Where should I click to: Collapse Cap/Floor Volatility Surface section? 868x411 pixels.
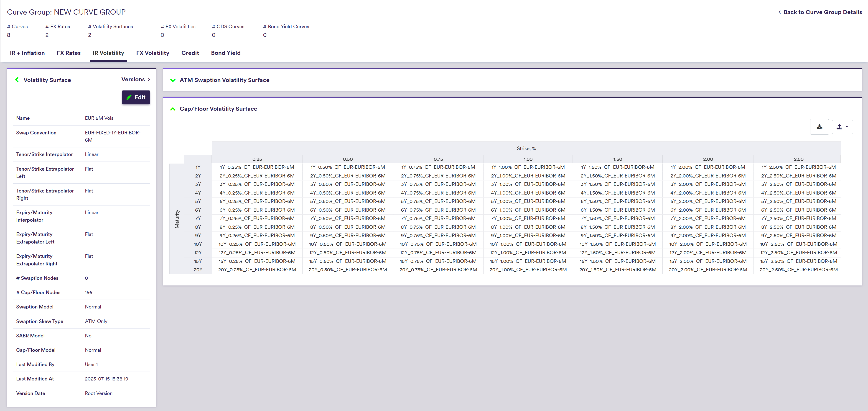pos(173,109)
